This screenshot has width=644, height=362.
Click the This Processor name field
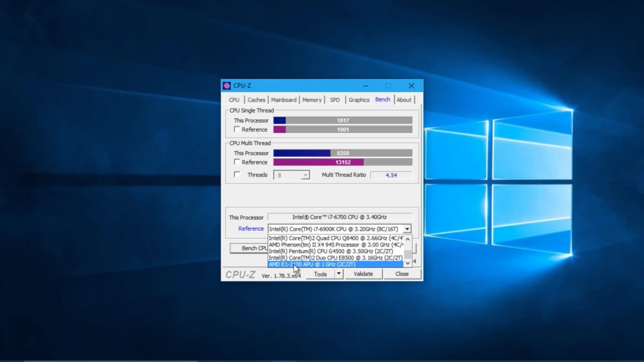(x=340, y=217)
